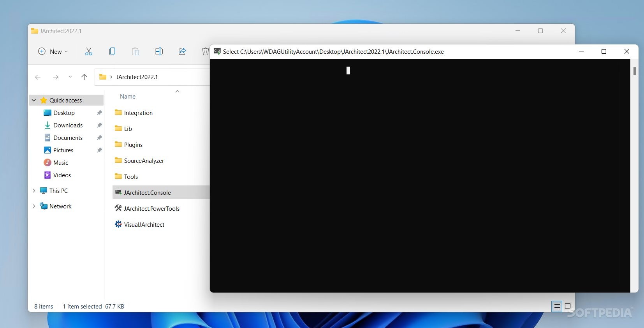Select This PC in the navigation pane
Screen dimensions: 644x328
tap(58, 190)
